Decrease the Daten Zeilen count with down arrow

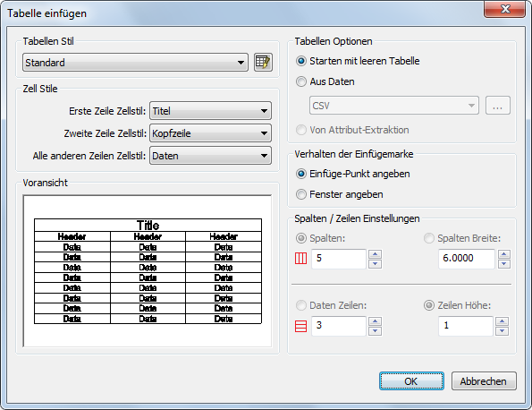[375, 331]
